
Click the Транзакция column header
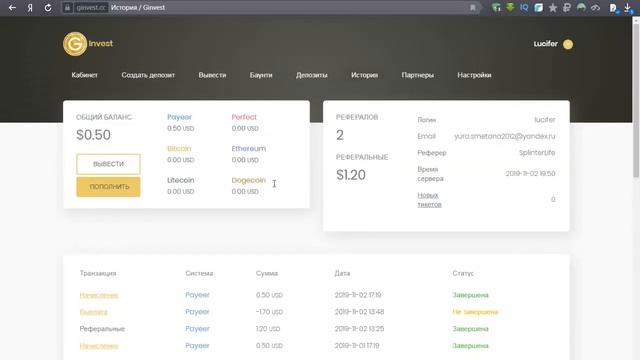98,273
